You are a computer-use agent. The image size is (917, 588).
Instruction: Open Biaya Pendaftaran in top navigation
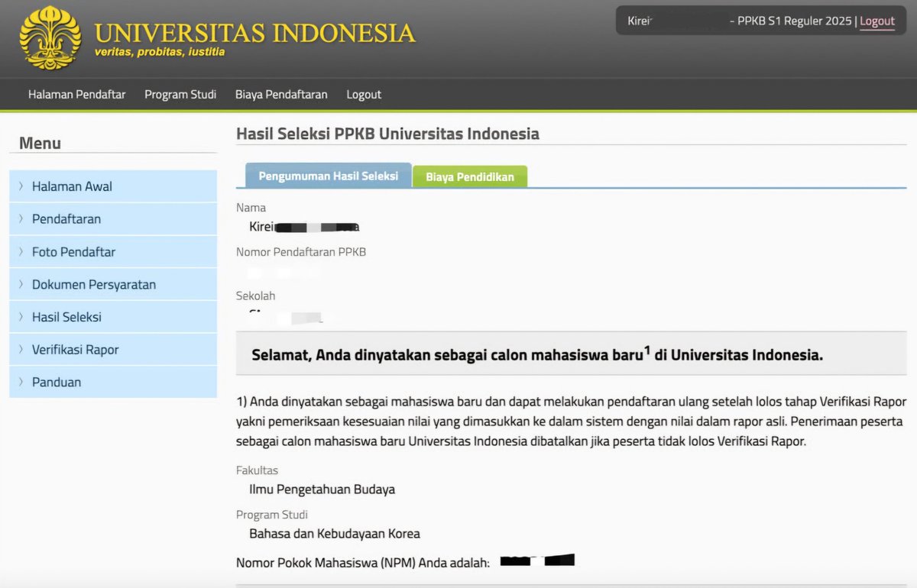tap(281, 95)
